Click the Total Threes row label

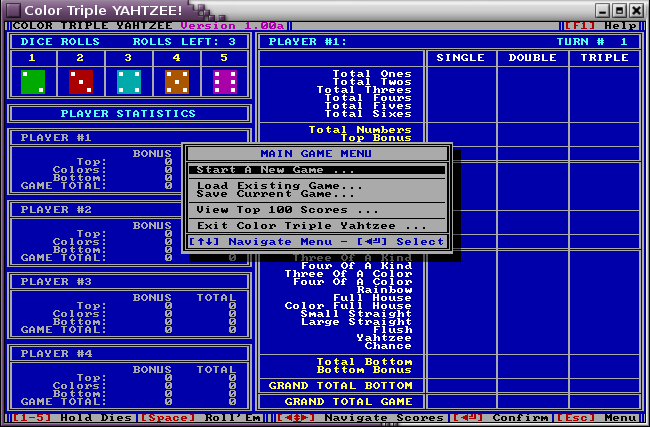point(364,90)
